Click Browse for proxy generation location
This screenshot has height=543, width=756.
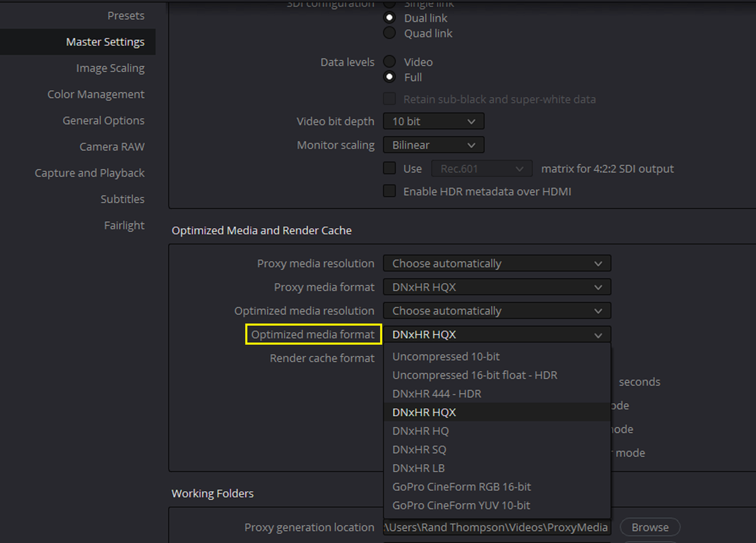tap(650, 527)
